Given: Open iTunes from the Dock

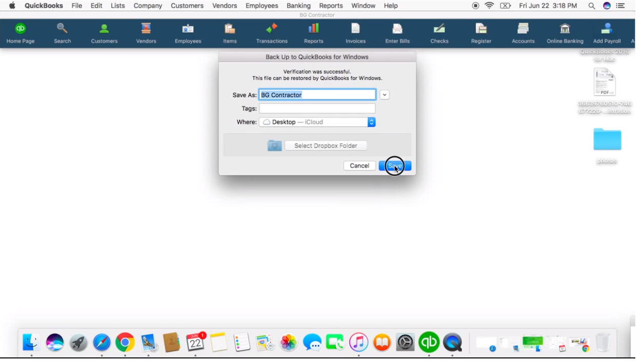Looking at the screenshot, I should click(x=358, y=342).
